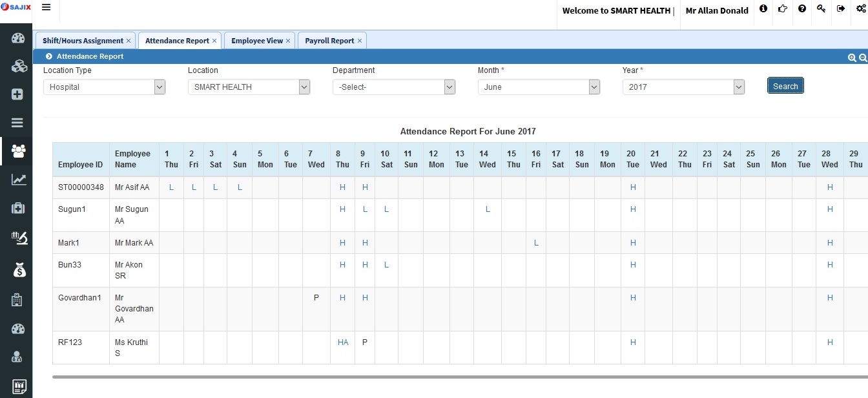The width and height of the screenshot is (868, 398).
Task: Open the settings gears icon
Action: tap(860, 8)
